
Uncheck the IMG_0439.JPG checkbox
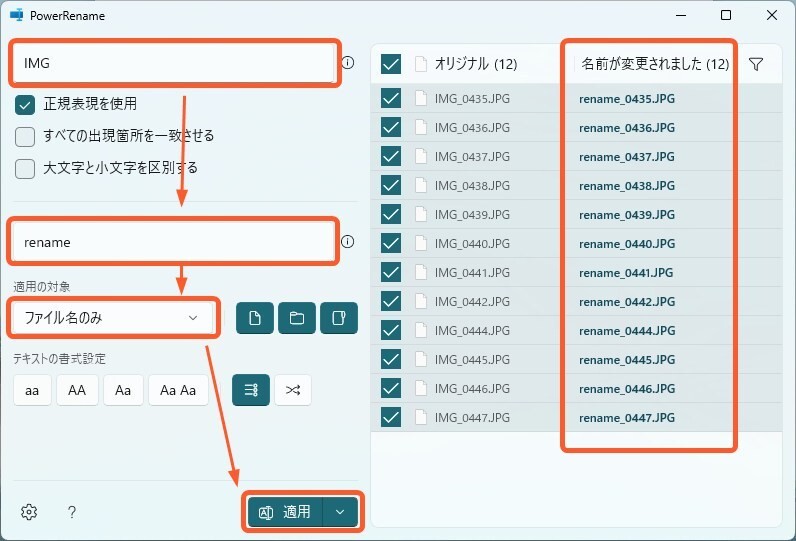tap(391, 214)
